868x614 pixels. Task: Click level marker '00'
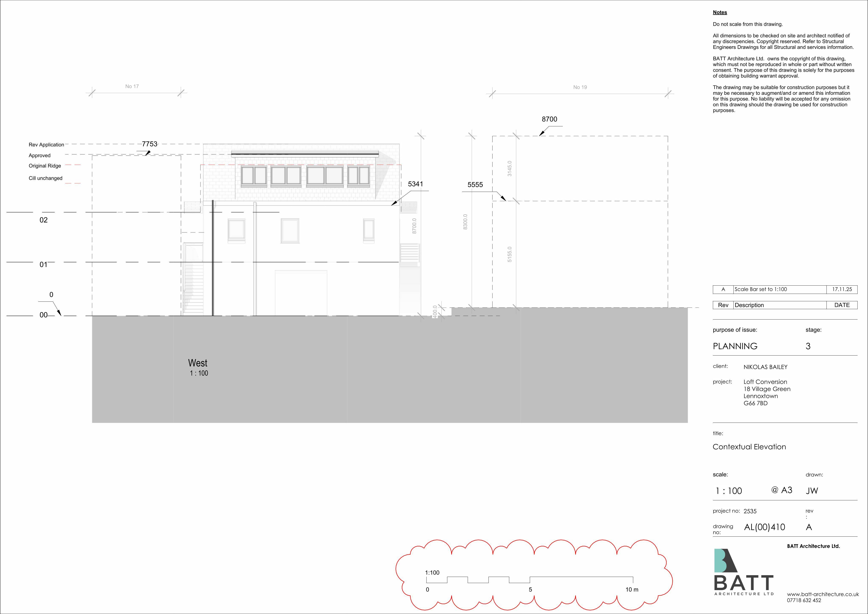point(43,315)
